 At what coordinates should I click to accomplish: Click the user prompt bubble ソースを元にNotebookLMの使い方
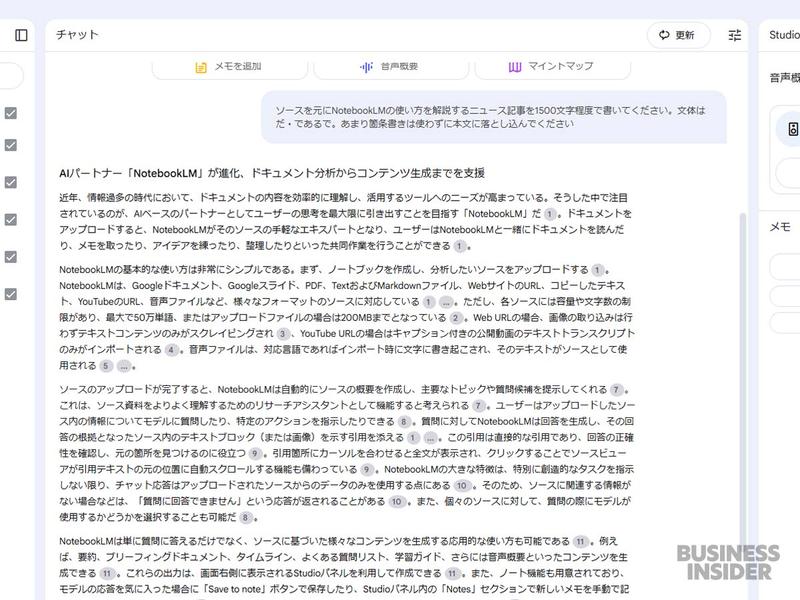[x=494, y=117]
